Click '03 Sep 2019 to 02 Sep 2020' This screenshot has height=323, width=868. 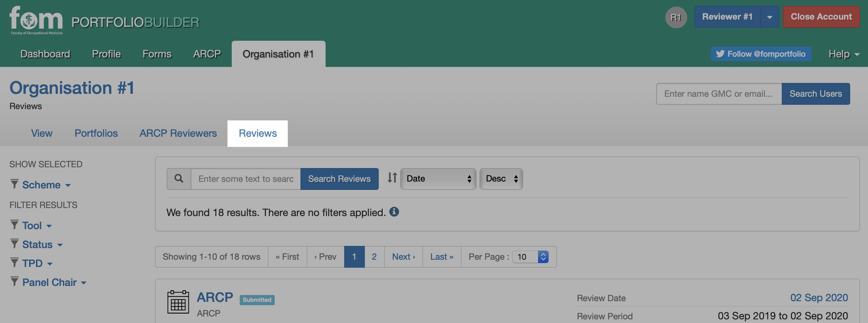[x=783, y=316]
